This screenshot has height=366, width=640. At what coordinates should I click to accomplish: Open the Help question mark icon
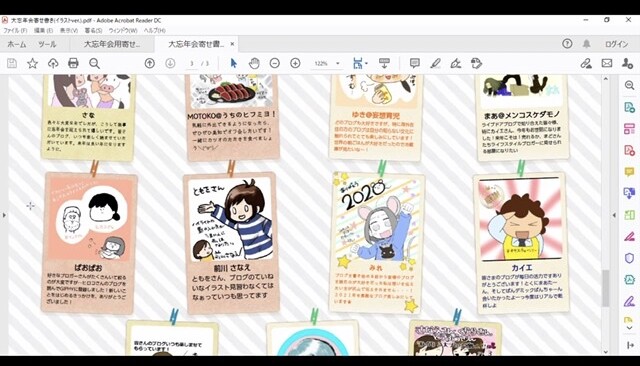coord(567,44)
